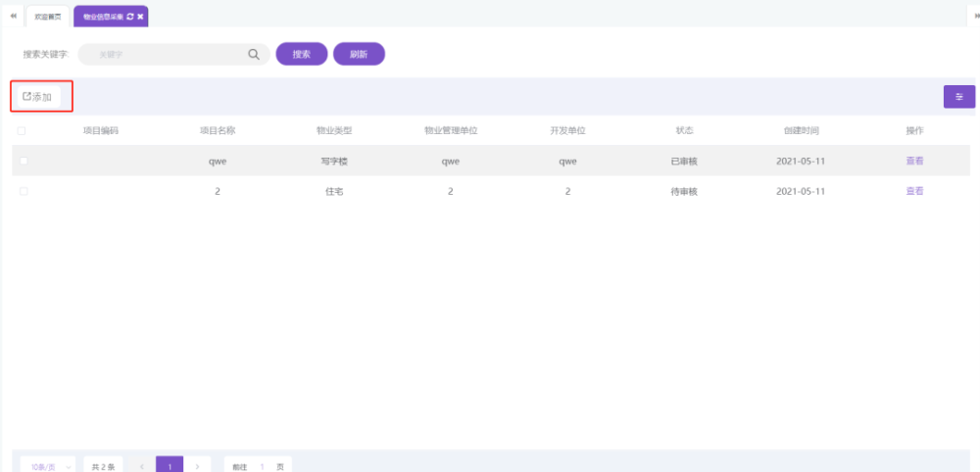The width and height of the screenshot is (980, 472).
Task: Click the 开发单位 column header
Action: point(567,131)
